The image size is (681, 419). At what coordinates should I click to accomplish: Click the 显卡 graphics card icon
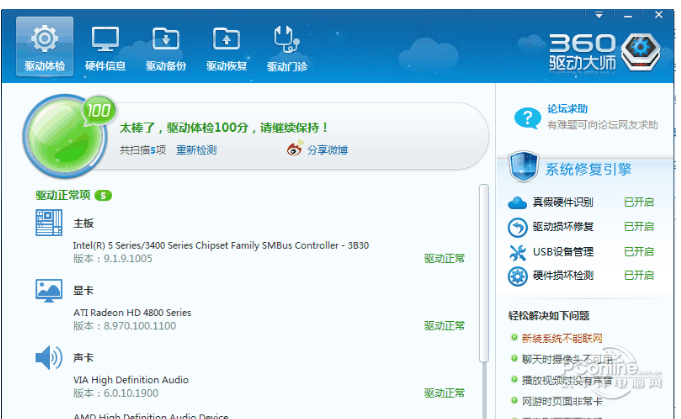[49, 290]
